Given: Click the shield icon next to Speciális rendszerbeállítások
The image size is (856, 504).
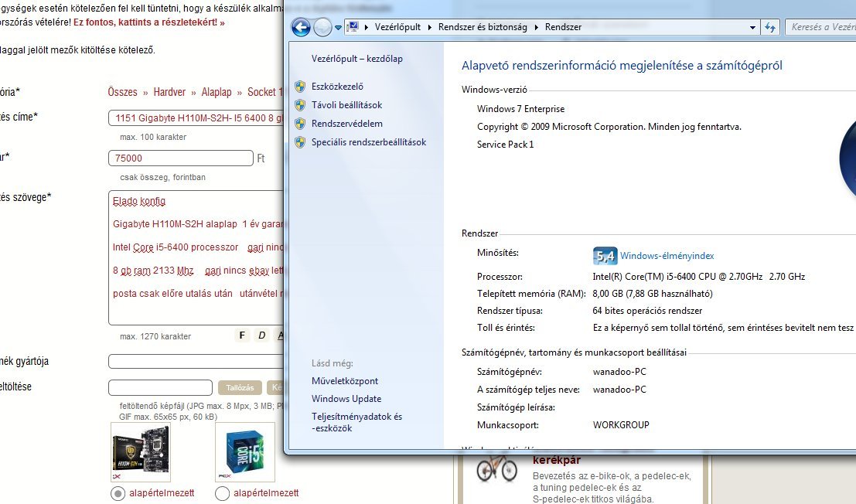Looking at the screenshot, I should point(300,141).
